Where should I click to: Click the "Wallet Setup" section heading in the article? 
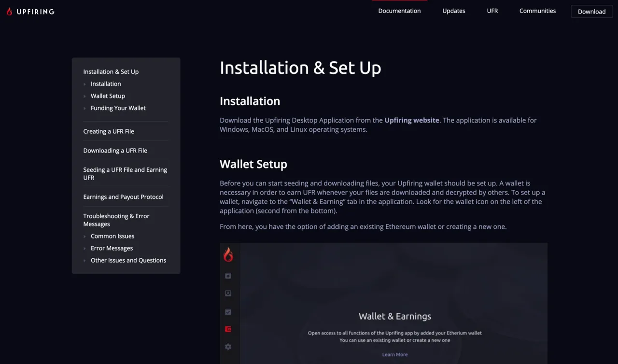click(253, 164)
